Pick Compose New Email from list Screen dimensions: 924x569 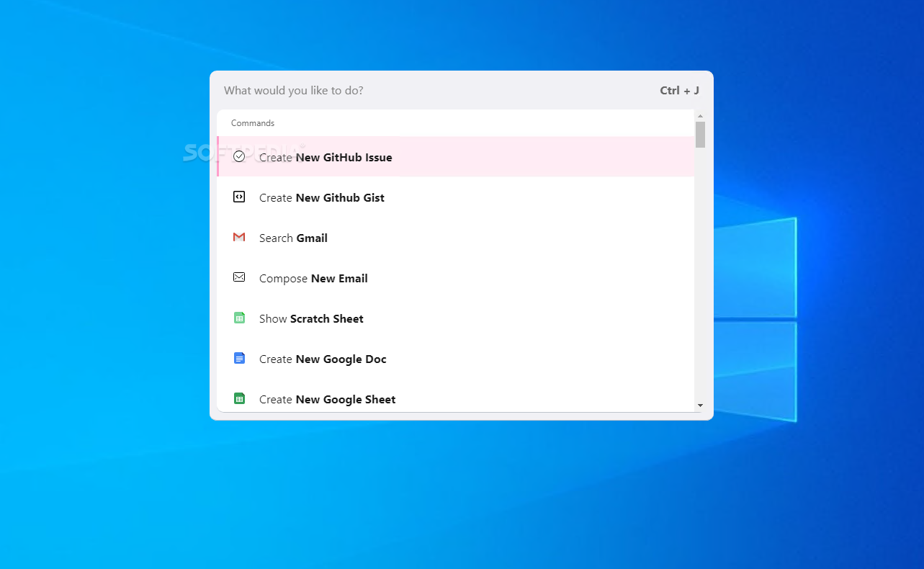point(456,278)
